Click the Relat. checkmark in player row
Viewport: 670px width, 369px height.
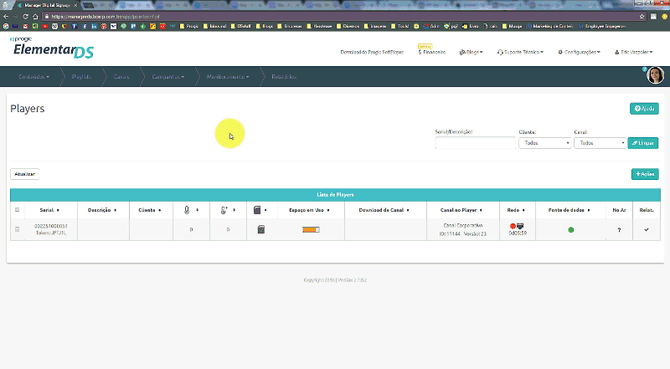[646, 230]
